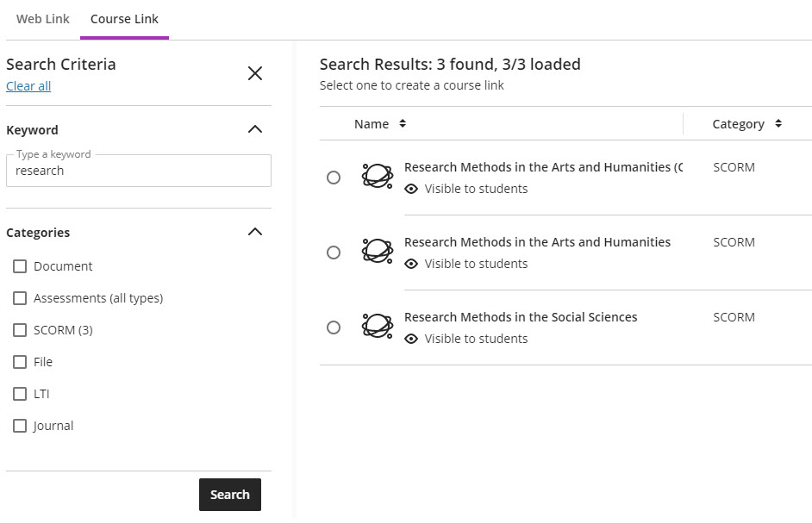
Task: Click the Clear all link
Action: [28, 86]
